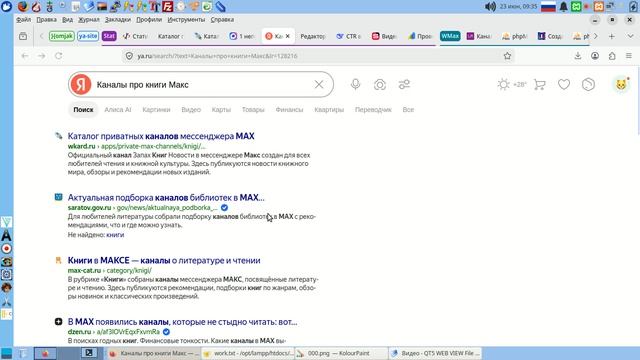Open result Книги в МАКСЕ — каналы о литературе
The width and height of the screenshot is (640, 360).
pyautogui.click(x=164, y=260)
